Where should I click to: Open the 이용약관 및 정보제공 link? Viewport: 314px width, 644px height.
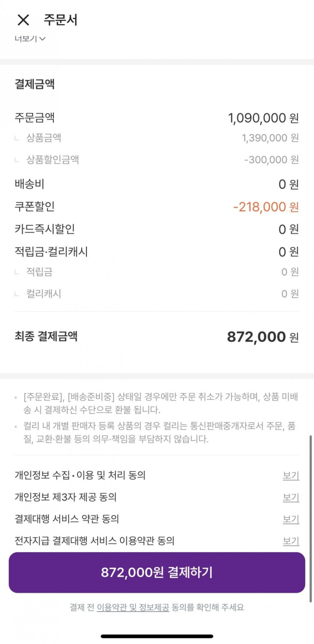coord(133,607)
